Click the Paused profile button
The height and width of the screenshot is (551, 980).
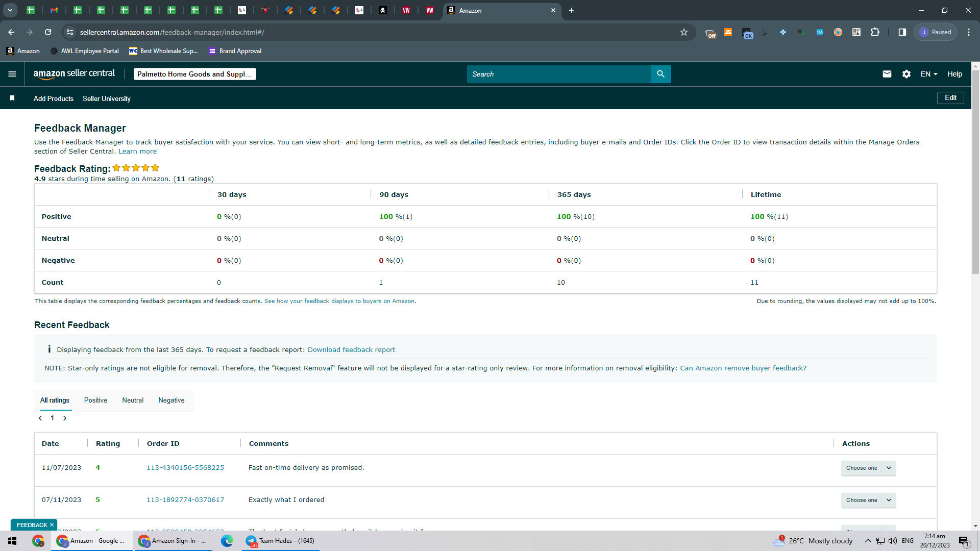tap(936, 32)
